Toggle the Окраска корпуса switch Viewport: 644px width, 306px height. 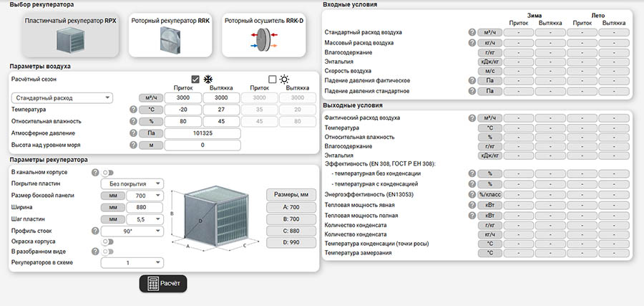[108, 242]
